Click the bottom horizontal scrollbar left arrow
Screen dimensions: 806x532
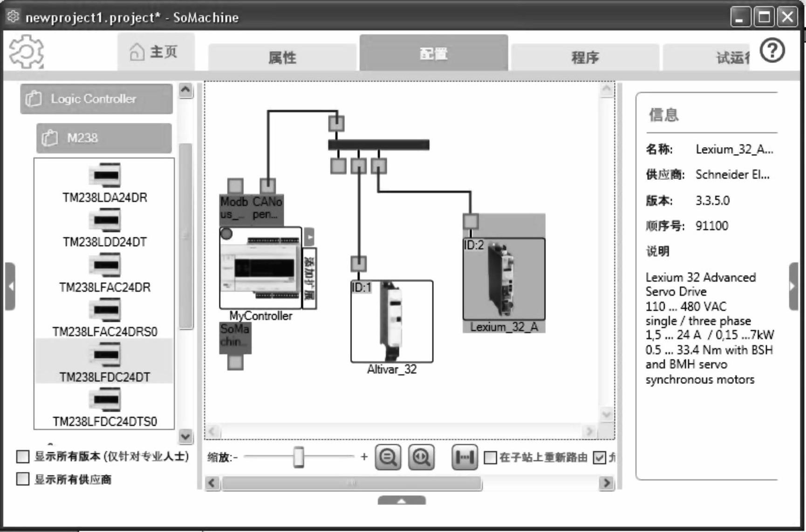[x=212, y=483]
